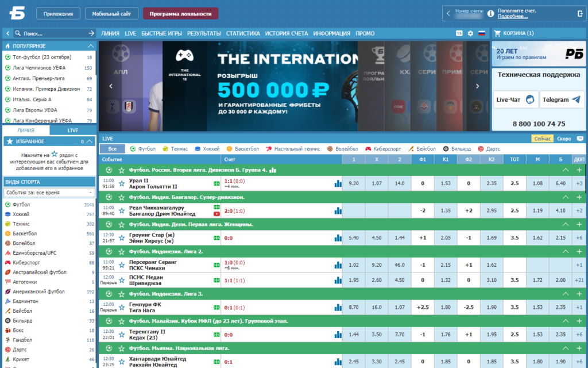The height and width of the screenshot is (368, 588).
Task: Favorite the Гемпури ФК match
Action: coord(122,308)
